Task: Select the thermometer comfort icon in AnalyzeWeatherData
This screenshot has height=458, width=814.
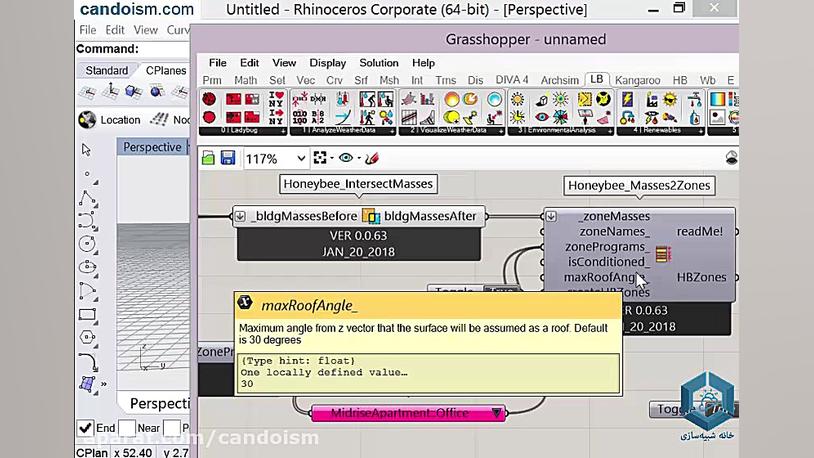Action: click(x=343, y=99)
